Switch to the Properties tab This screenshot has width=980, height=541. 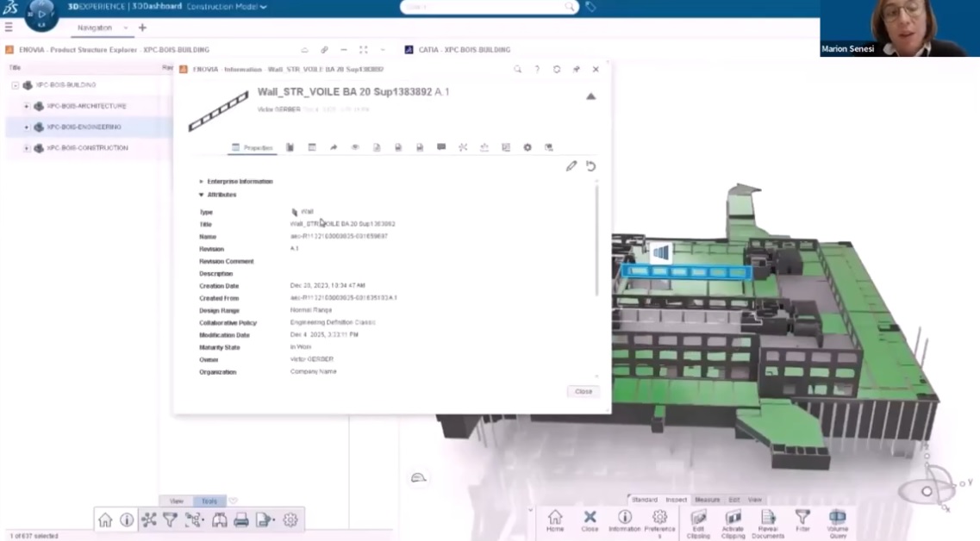click(x=252, y=148)
